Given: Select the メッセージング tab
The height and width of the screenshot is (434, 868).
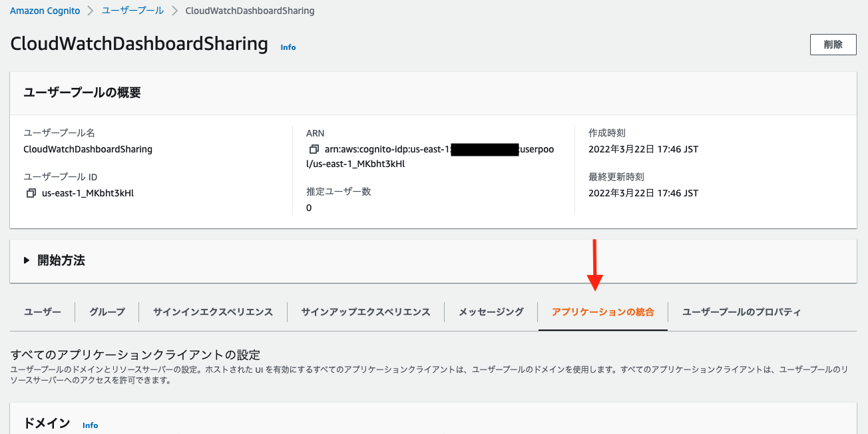Looking at the screenshot, I should click(491, 312).
